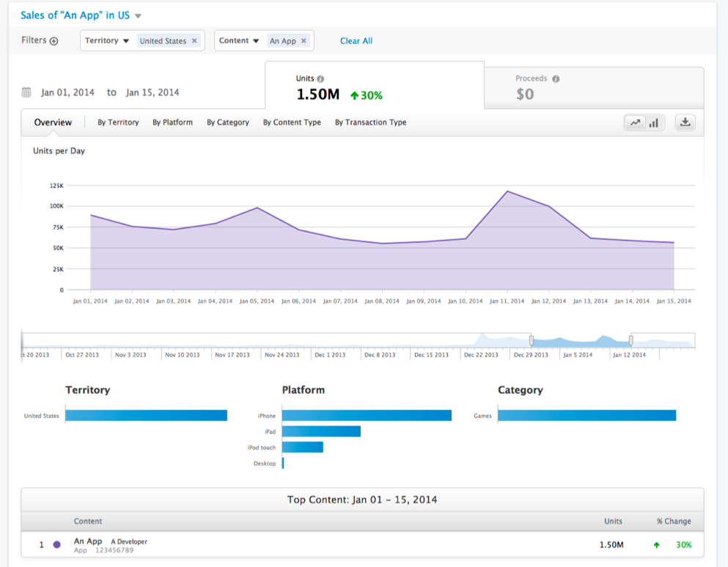This screenshot has height=567, width=728.
Task: Select the Proceeds metric panel
Action: [x=594, y=88]
